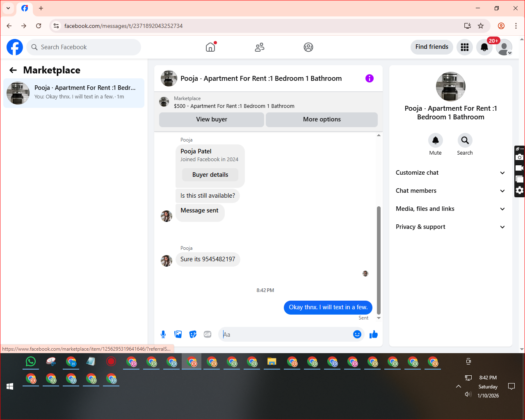The image size is (525, 420).
Task: Bookmark this page with star icon
Action: click(481, 26)
